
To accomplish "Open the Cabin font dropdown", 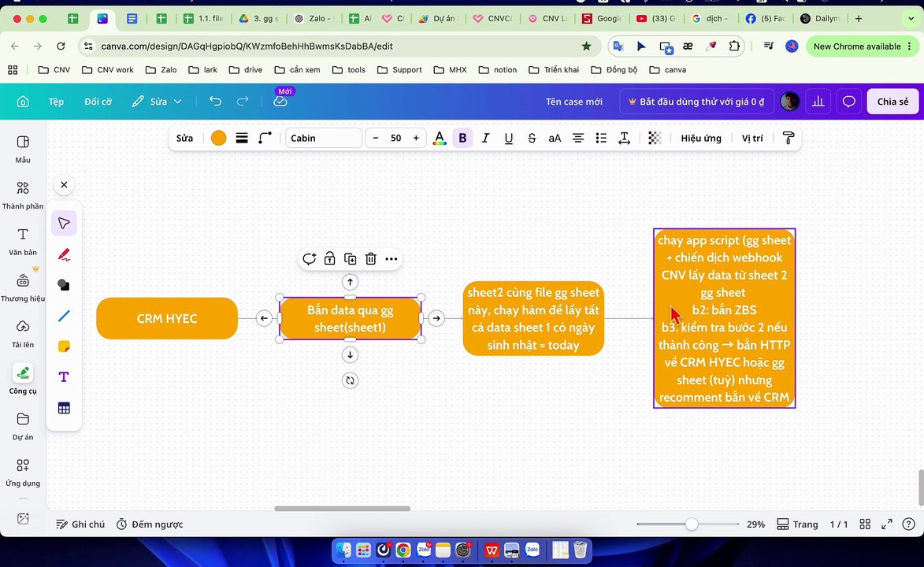I will coord(324,138).
